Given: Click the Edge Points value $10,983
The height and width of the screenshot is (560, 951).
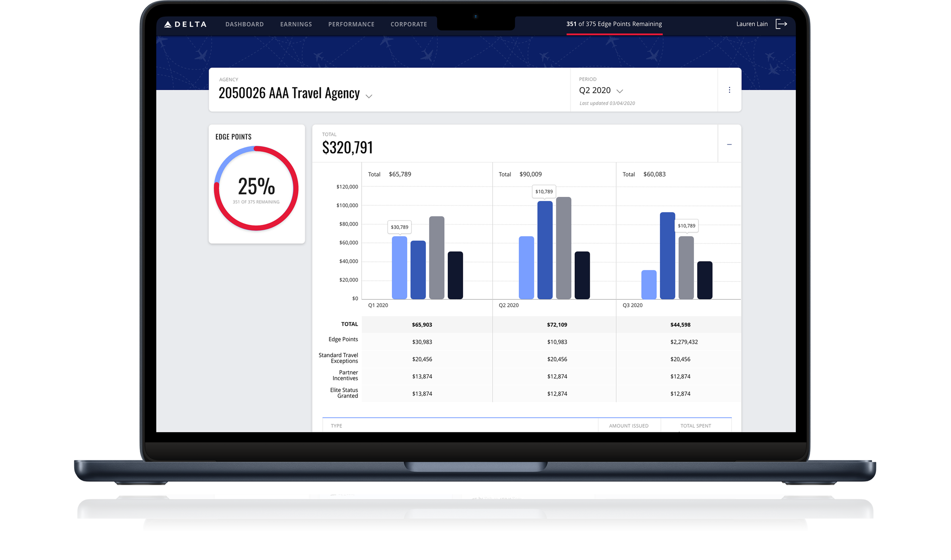Looking at the screenshot, I should tap(557, 342).
